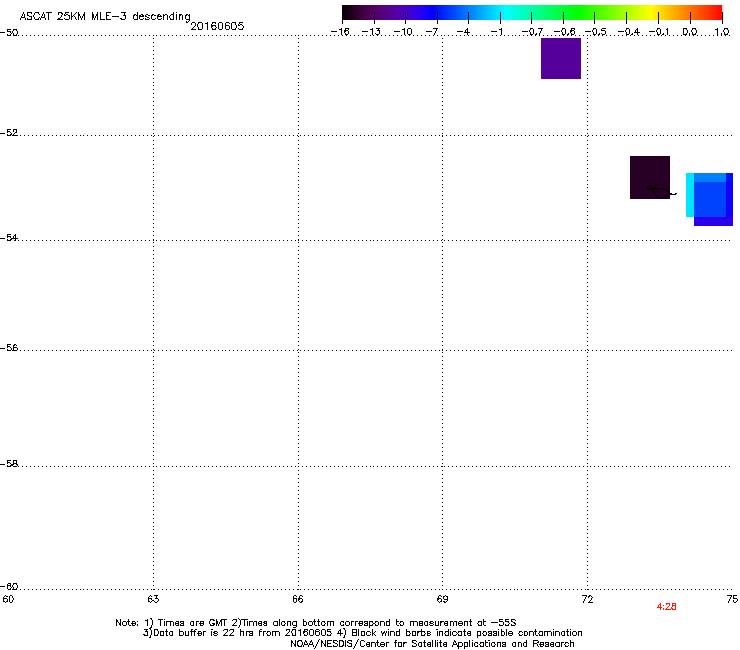Click the latitude label -58

(x=9, y=464)
